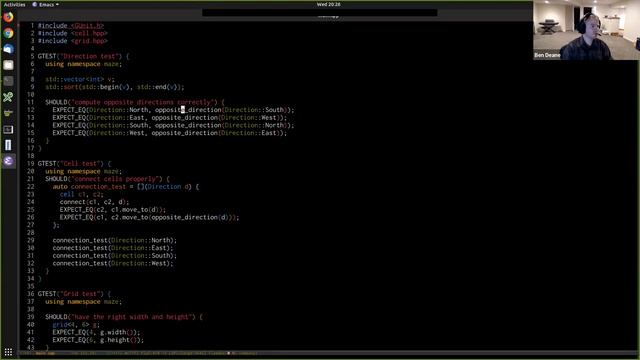Click 'EXPECT_EQ(6, g.height());' line
Viewport: 640px width, 360px height.
coord(98,340)
